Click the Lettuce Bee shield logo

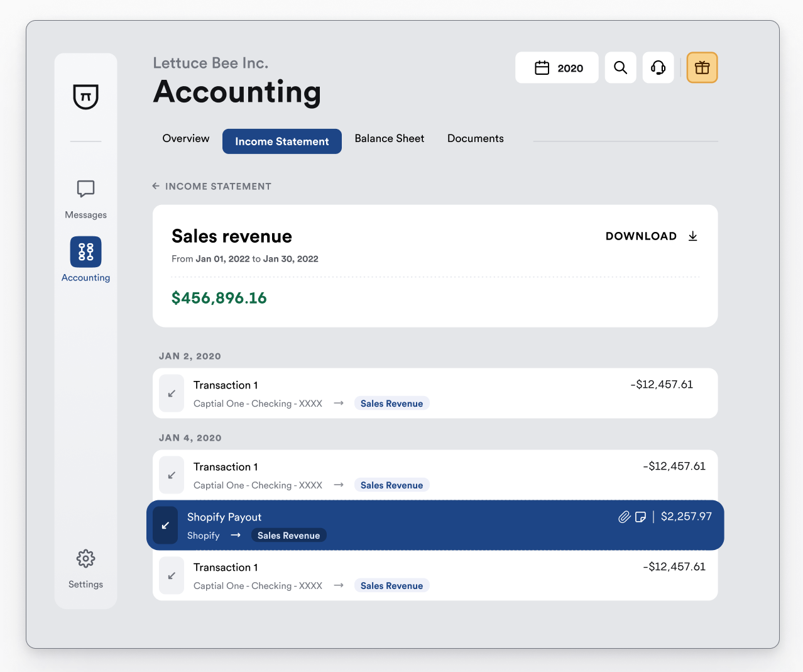tap(85, 97)
